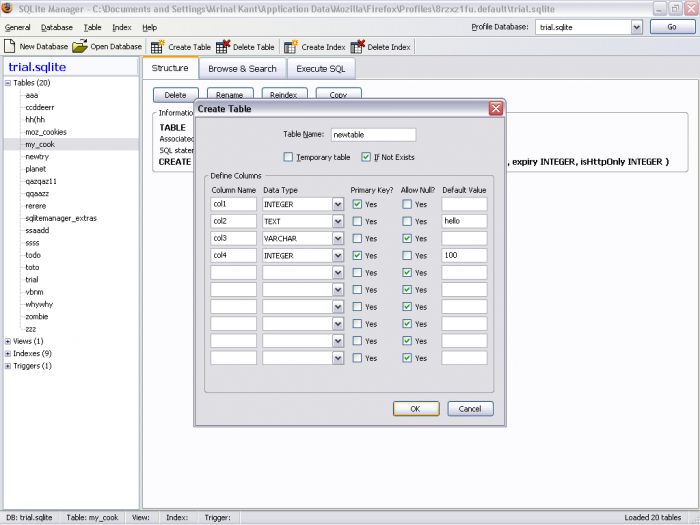Click the Firefox icon in title bar
This screenshot has width=700, height=525.
tap(7, 8)
